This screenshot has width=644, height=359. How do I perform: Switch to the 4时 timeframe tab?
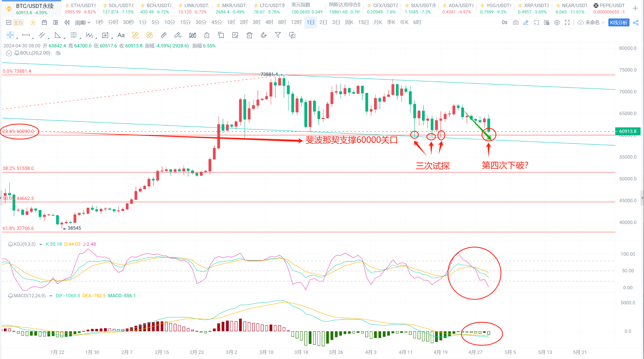[x=269, y=22]
